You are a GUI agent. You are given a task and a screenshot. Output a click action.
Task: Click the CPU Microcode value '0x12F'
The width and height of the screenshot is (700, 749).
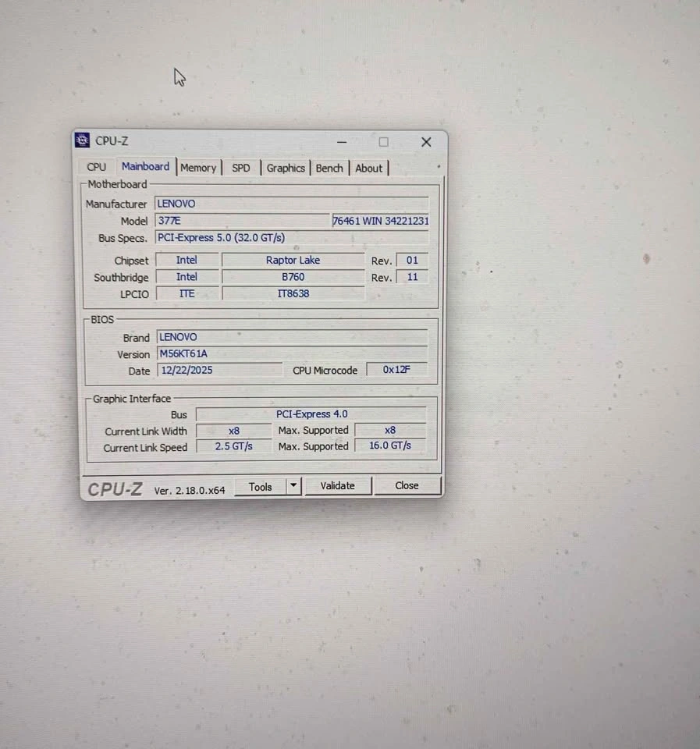(396, 369)
